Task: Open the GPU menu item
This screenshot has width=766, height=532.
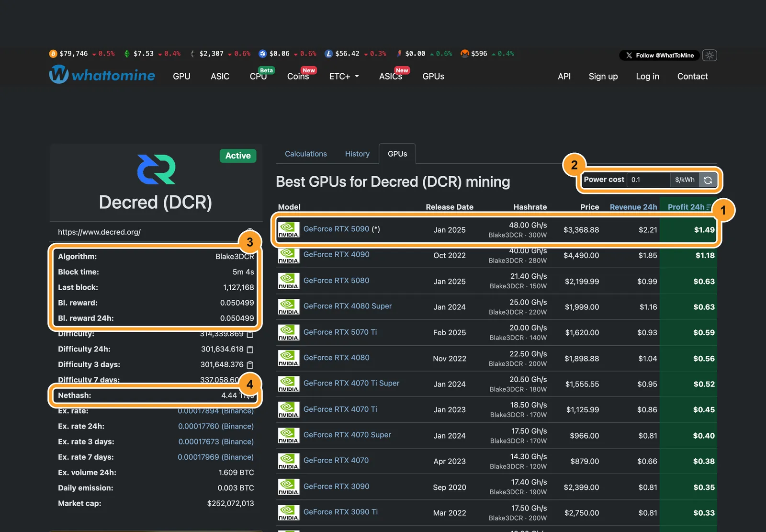Action: [181, 76]
